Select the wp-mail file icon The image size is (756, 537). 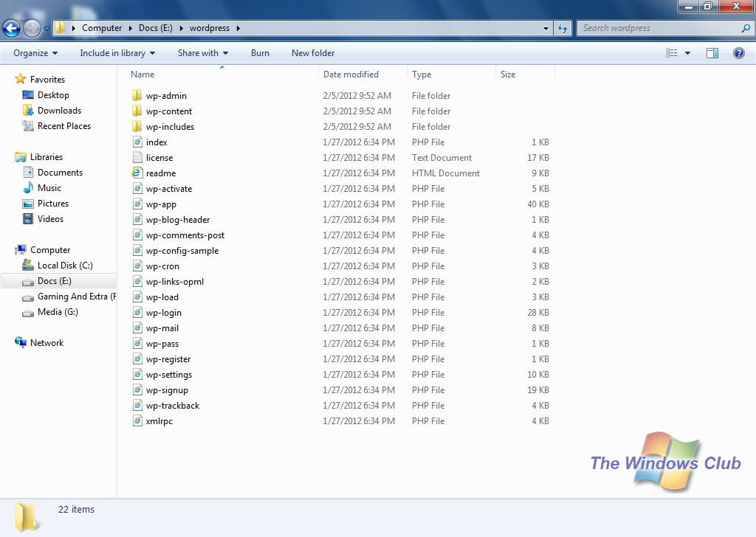pyautogui.click(x=137, y=328)
